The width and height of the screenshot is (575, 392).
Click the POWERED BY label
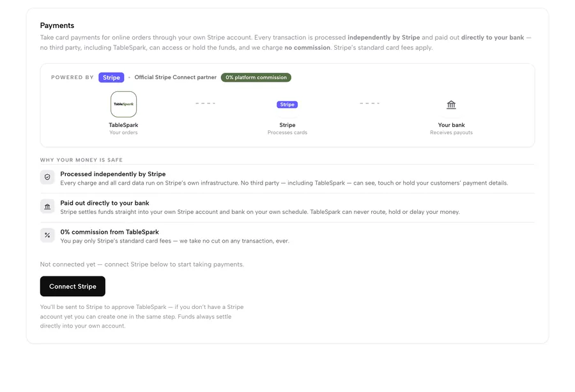[72, 77]
